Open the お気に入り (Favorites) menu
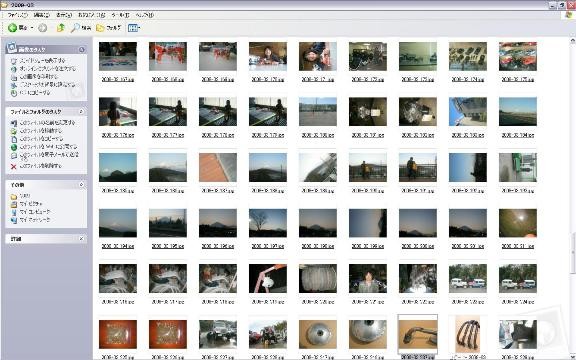 pos(91,15)
